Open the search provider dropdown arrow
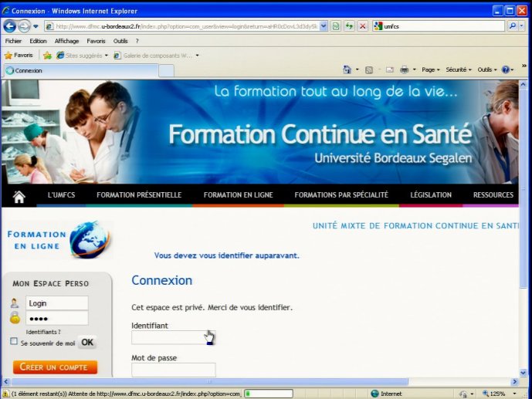532x399 pixels. [x=522, y=26]
